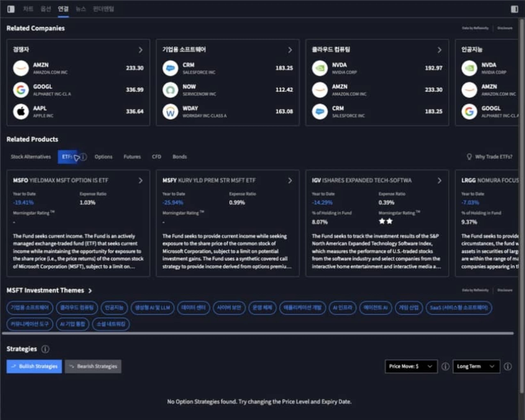Click the IGV ISHARES EXPANDED TECH-SOFTWA title

pyautogui.click(x=362, y=180)
